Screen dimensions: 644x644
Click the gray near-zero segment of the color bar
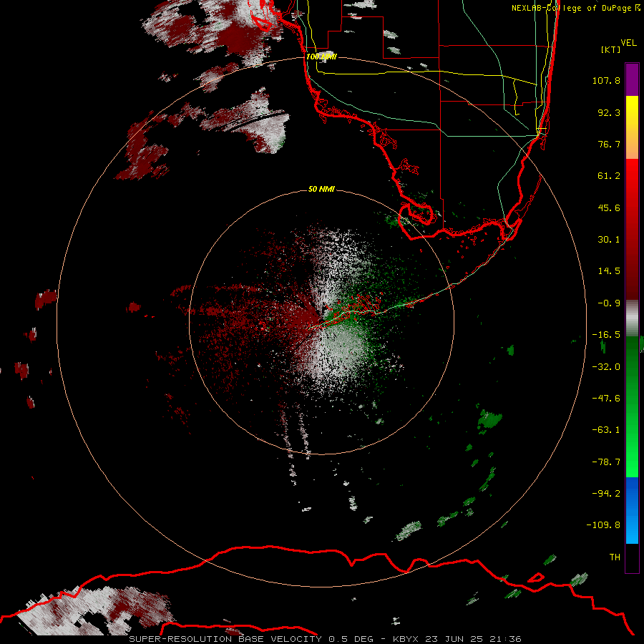632,318
